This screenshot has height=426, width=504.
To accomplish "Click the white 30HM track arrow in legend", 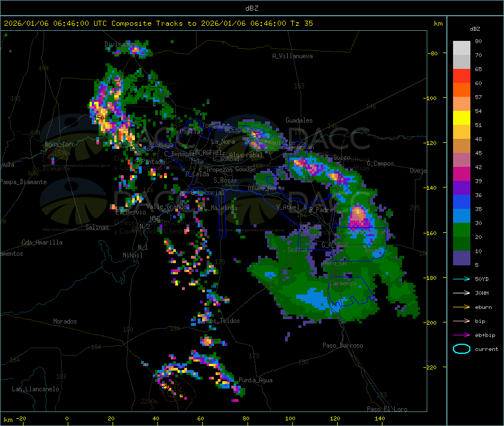I will pyautogui.click(x=461, y=293).
